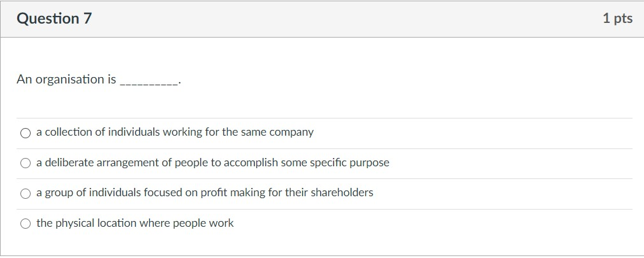Select the radio button for 'a collection of individuals' answer
644x258 pixels.
coord(26,133)
